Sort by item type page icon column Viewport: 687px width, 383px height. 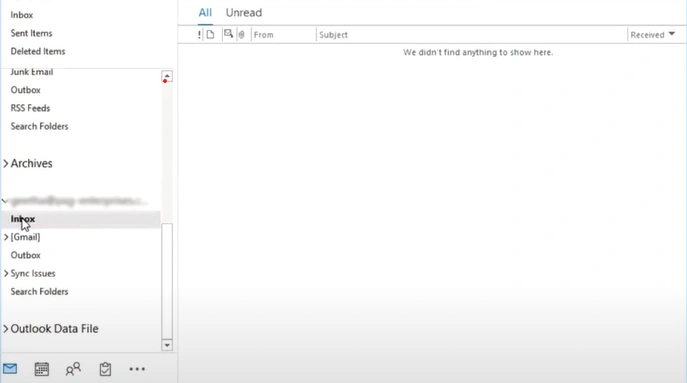211,35
